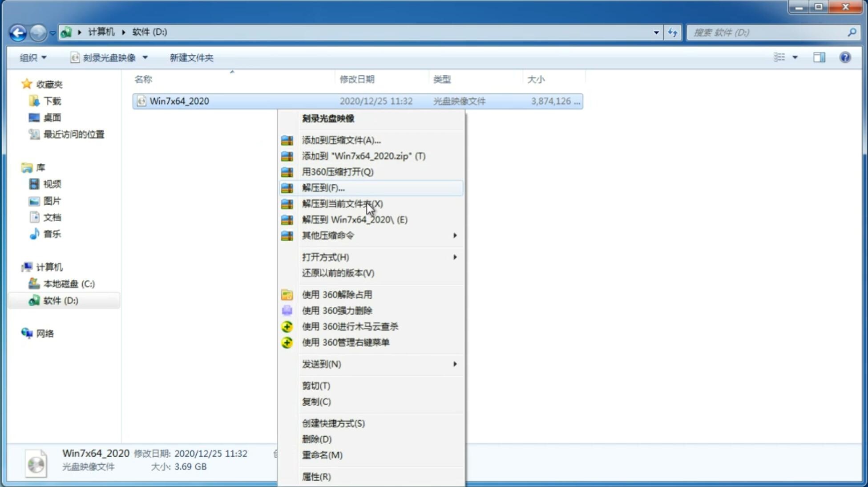Click 使用360强力删除 icon

(x=287, y=310)
